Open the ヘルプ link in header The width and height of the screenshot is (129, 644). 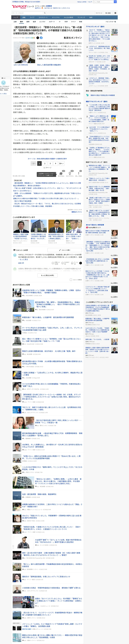click(89, 2)
